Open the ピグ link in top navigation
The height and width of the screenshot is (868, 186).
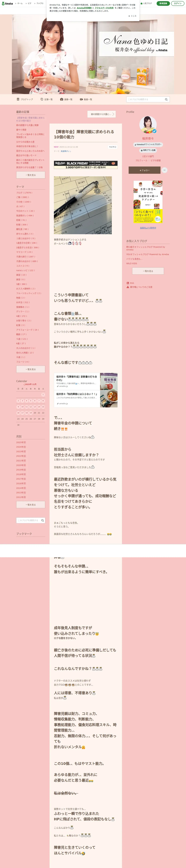(x=29, y=3)
